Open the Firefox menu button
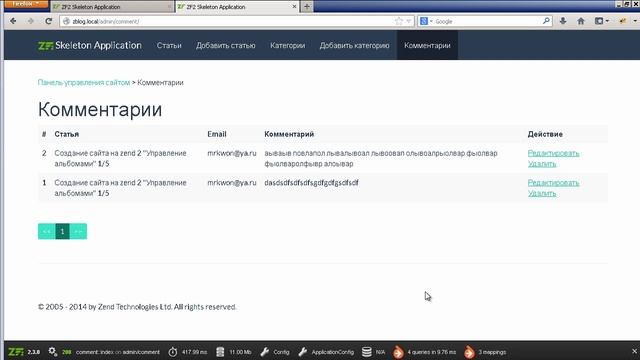Image resolution: width=640 pixels, height=360 pixels. coord(25,4)
